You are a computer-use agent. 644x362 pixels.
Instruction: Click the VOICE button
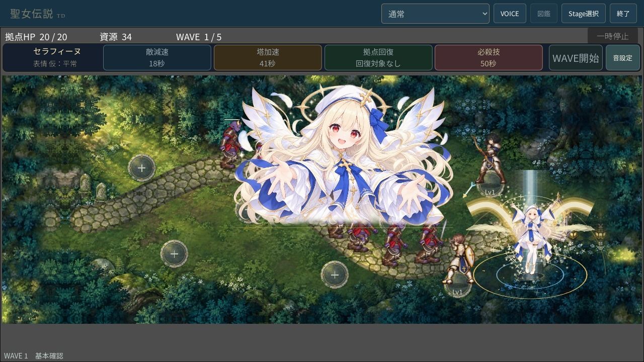510,14
